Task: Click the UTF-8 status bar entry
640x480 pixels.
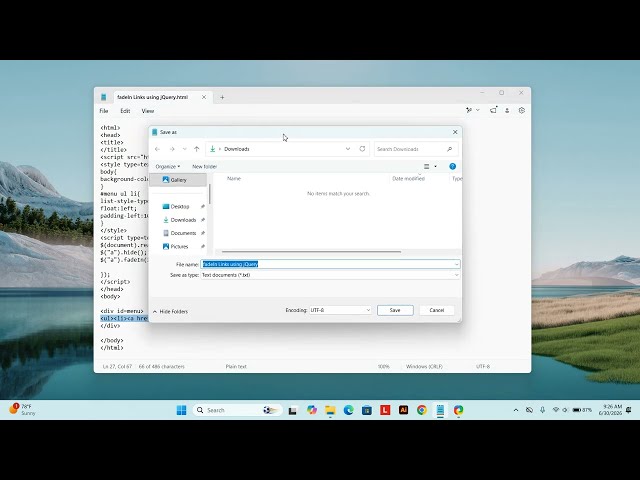Action: [483, 367]
